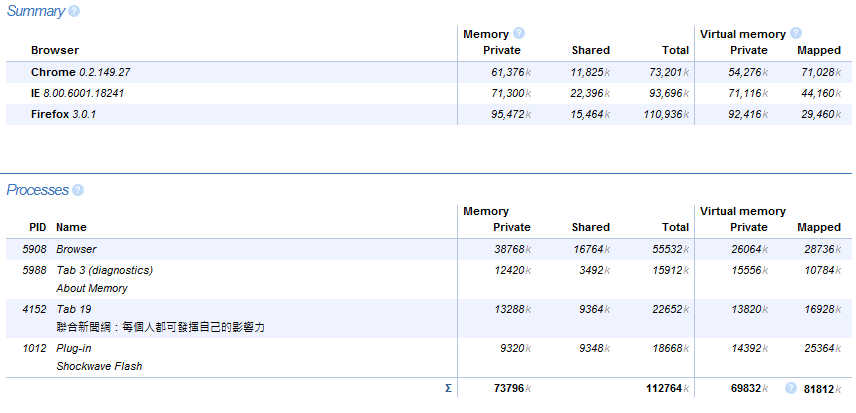Image resolution: width=856 pixels, height=413 pixels.
Task: Select the IE 8.00.6001.18241 row
Action: coord(77,93)
